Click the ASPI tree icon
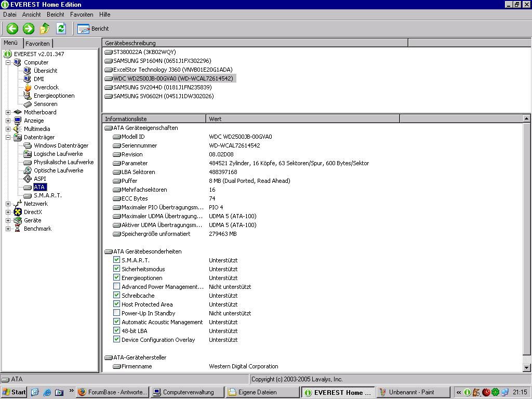 tap(28, 179)
